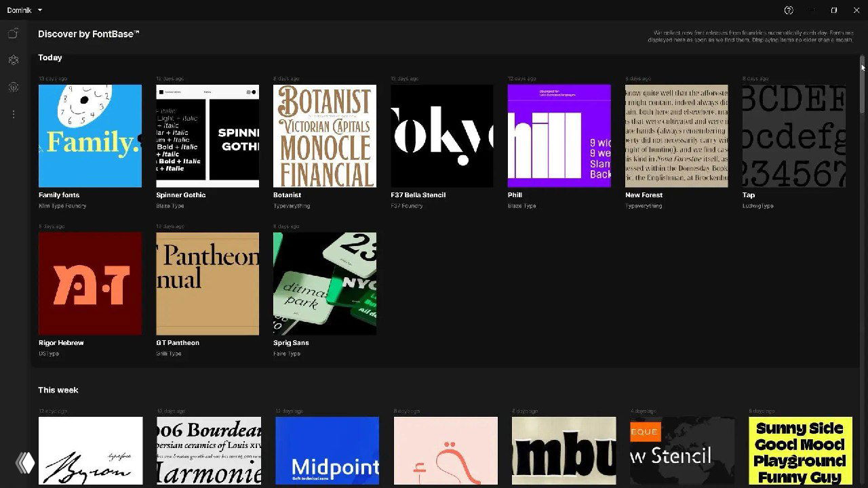Click the New Forest font name
The image size is (868, 488).
644,195
